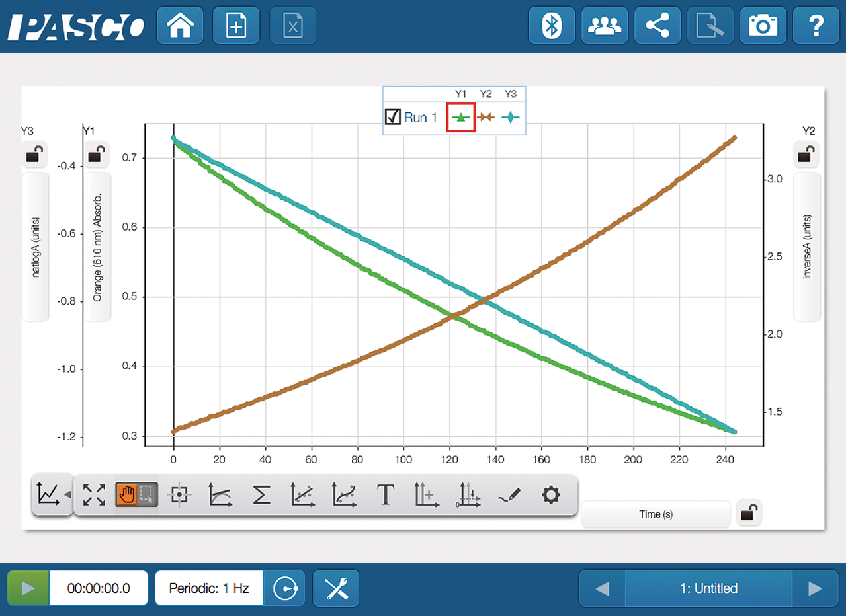Image resolution: width=846 pixels, height=616 pixels.
Task: Click the Home icon in top bar
Action: 181,26
